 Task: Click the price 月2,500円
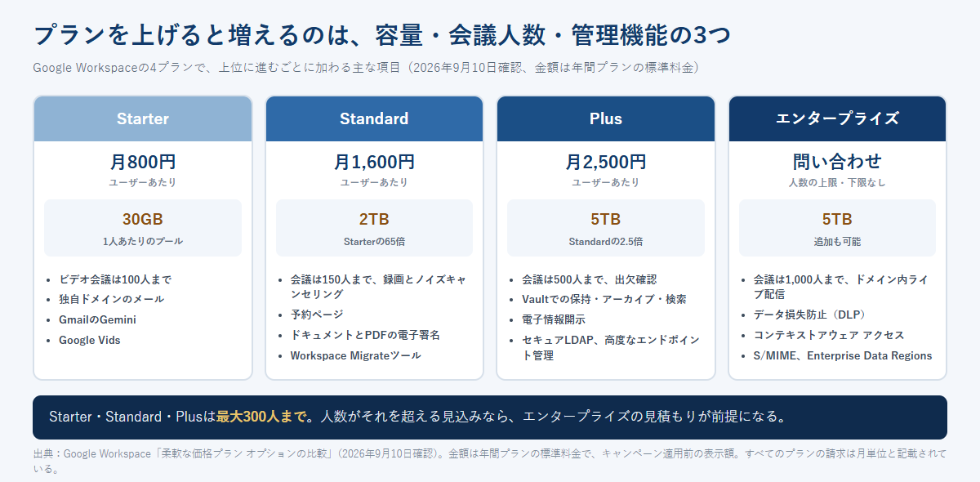coord(606,162)
